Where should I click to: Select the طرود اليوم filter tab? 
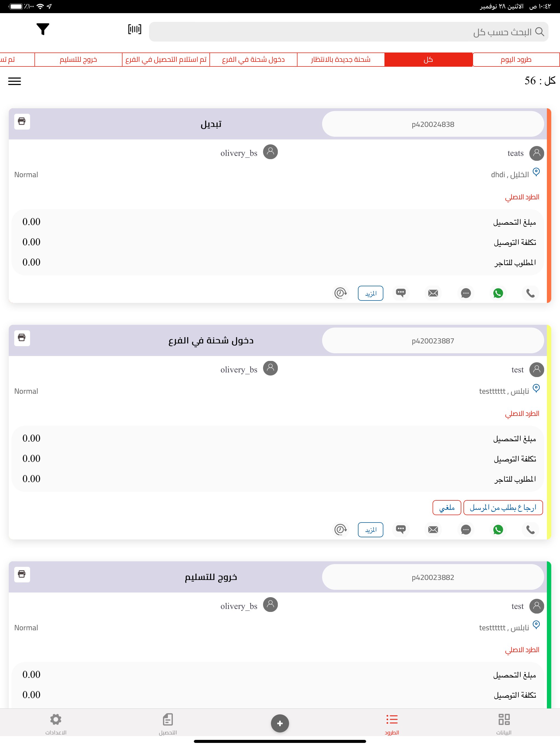click(516, 60)
